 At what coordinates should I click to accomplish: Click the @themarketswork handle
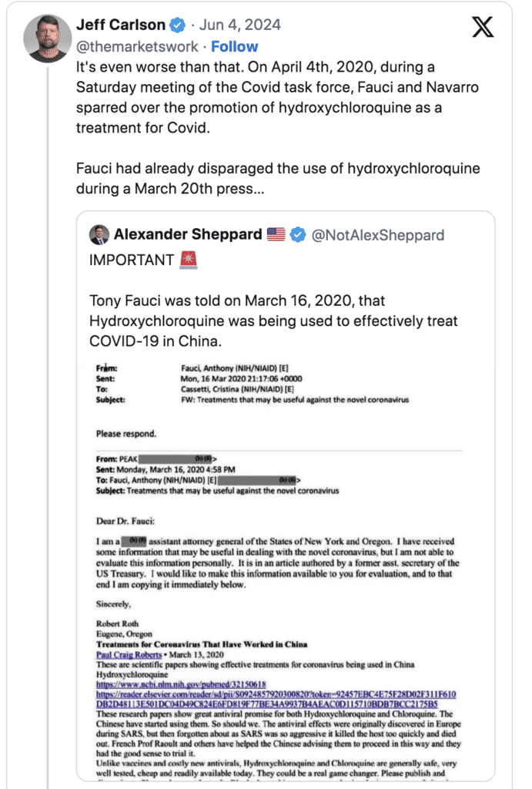pos(137,46)
